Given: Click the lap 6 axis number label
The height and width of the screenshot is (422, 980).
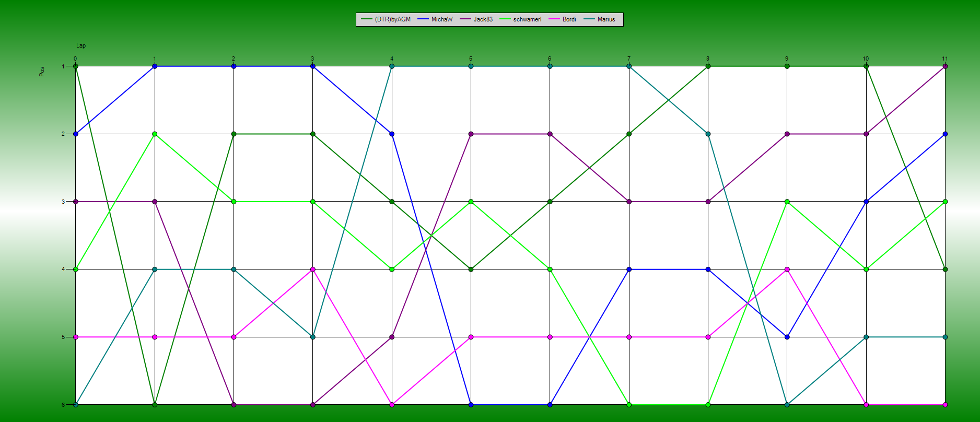Looking at the screenshot, I should click(x=550, y=59).
